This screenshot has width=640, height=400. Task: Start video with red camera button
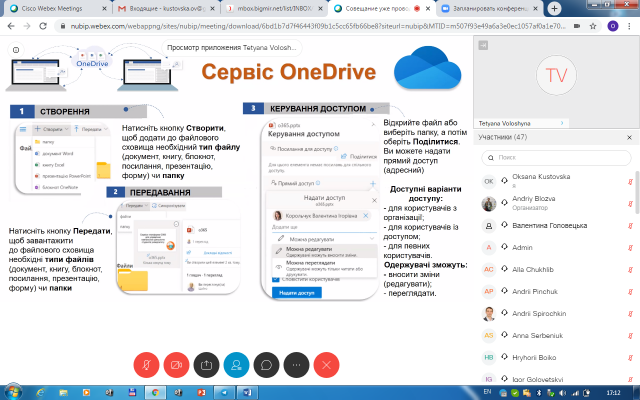tap(176, 365)
